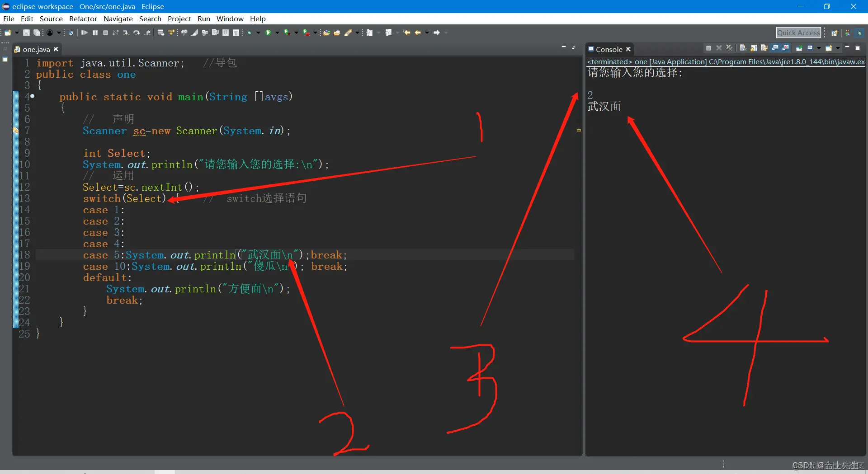
Task: Click the overview ruler warning marker
Action: 579,130
